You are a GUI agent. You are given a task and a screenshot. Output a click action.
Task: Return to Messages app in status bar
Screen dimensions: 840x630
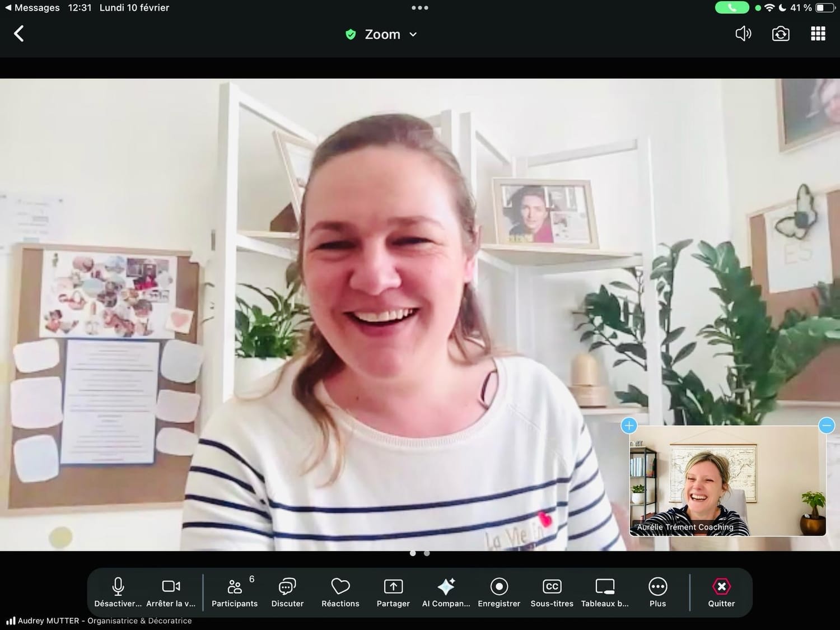pos(32,8)
